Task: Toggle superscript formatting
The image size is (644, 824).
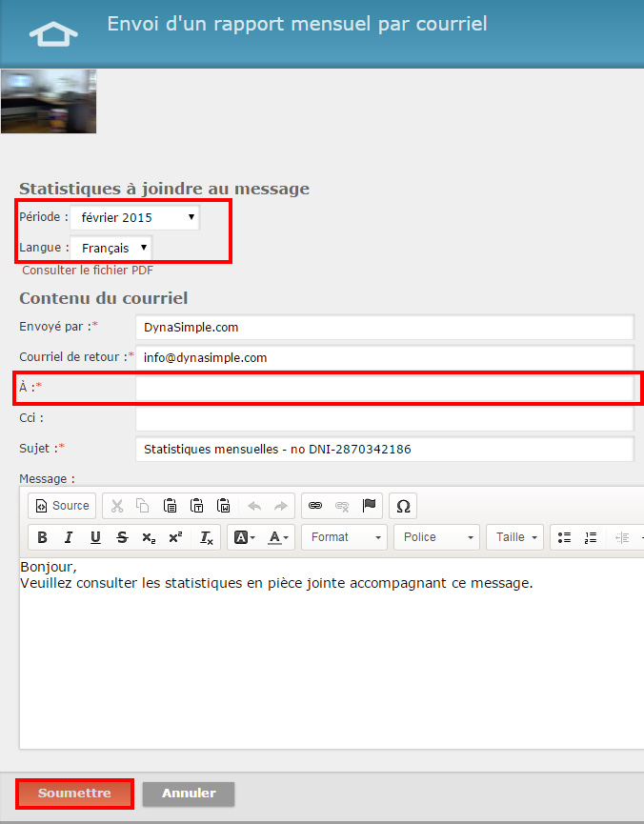Action: (175, 537)
